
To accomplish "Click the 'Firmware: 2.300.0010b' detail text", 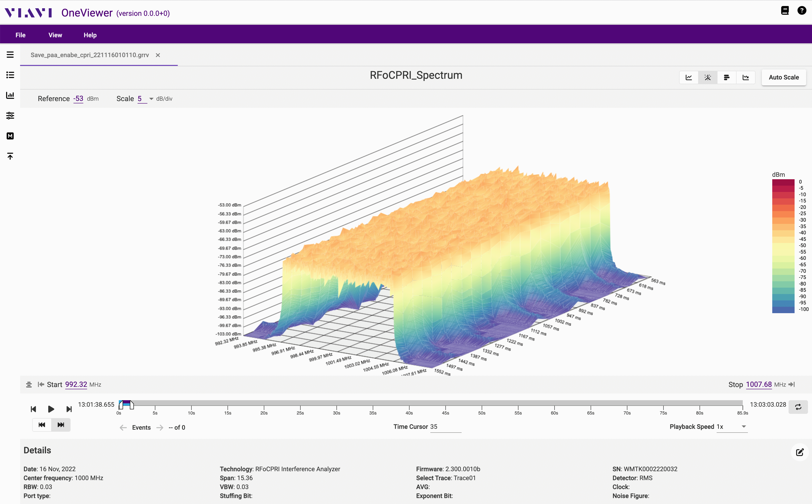I will 448,469.
